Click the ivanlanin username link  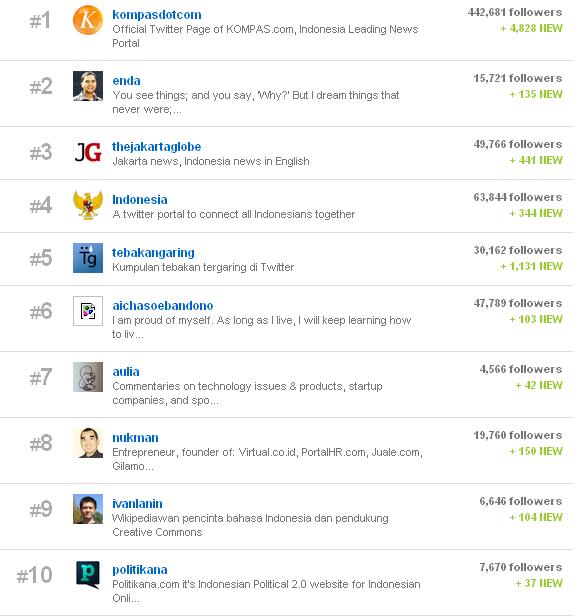pyautogui.click(x=137, y=504)
